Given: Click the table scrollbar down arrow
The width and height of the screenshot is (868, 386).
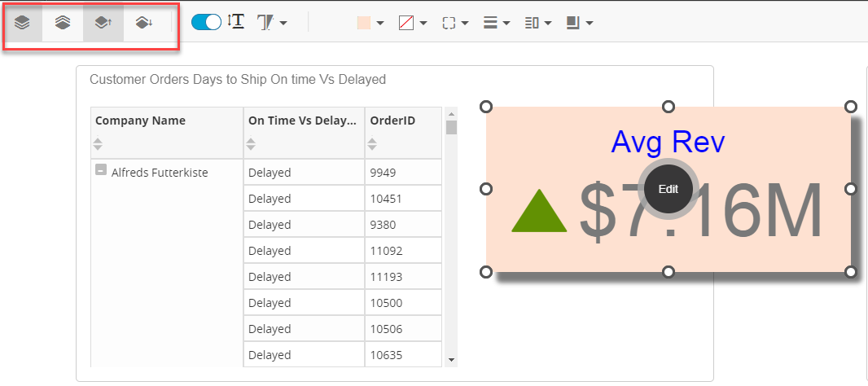Looking at the screenshot, I should (x=451, y=359).
